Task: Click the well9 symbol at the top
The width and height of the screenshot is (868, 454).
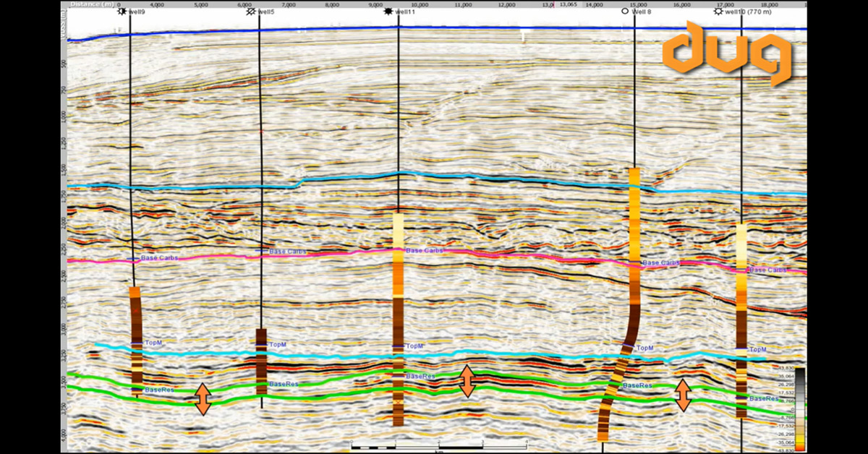Action: click(122, 12)
